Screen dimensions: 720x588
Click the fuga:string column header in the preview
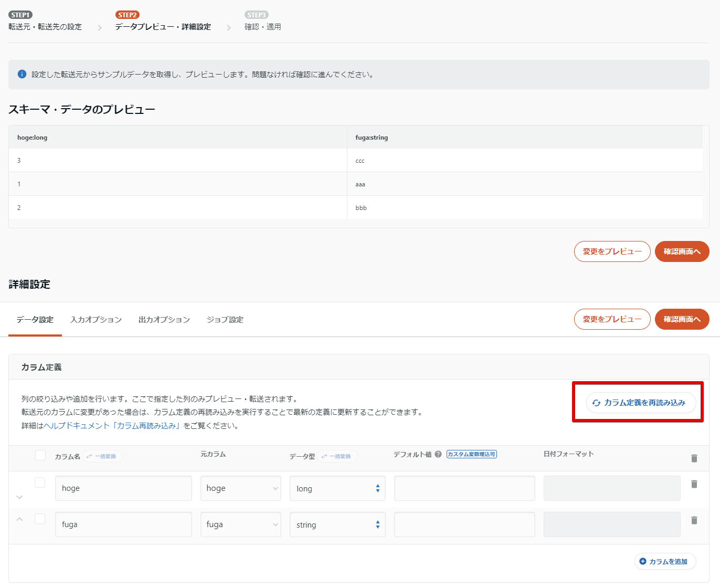point(525,138)
